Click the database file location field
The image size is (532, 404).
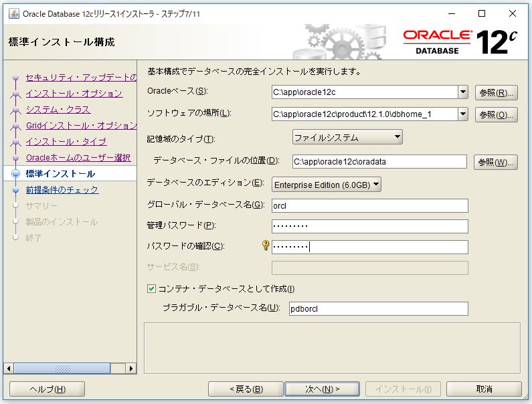tap(379, 161)
